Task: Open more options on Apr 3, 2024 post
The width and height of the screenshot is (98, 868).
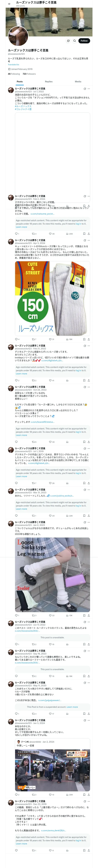Action: pyautogui.click(x=89, y=240)
